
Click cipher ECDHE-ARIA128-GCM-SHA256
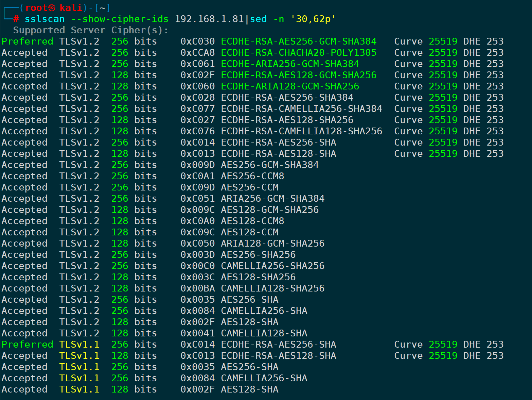(290, 86)
